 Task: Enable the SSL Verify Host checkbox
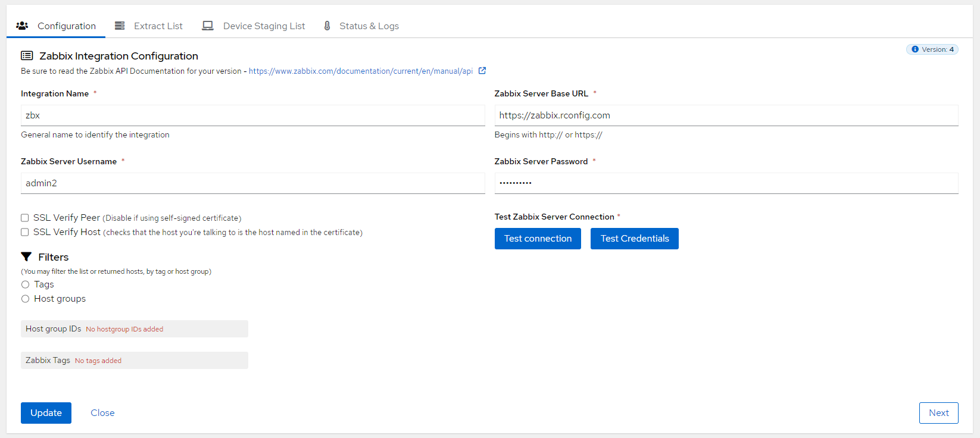point(25,232)
